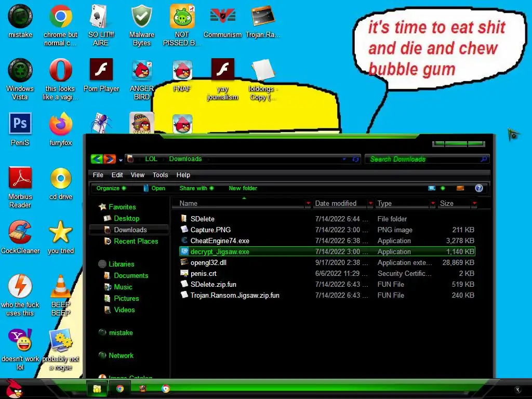The height and width of the screenshot is (399, 532).
Task: Toggle the preview pane button
Action: pos(460,188)
